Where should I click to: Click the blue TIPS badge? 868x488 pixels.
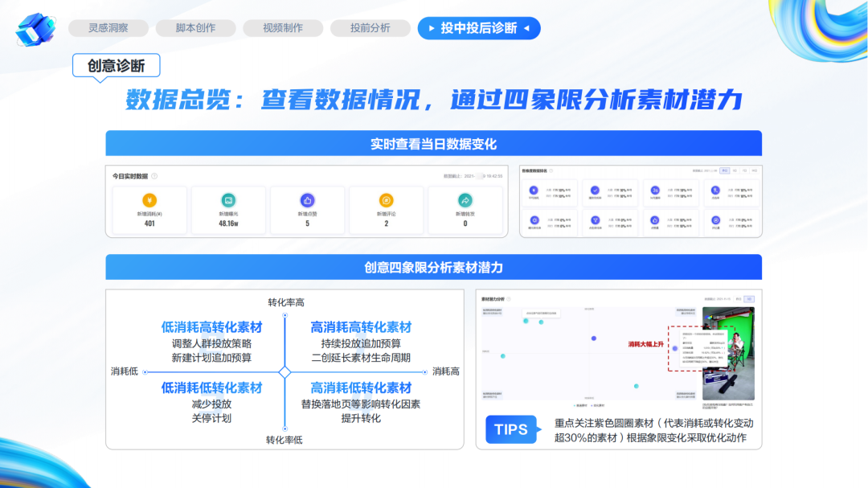(511, 430)
